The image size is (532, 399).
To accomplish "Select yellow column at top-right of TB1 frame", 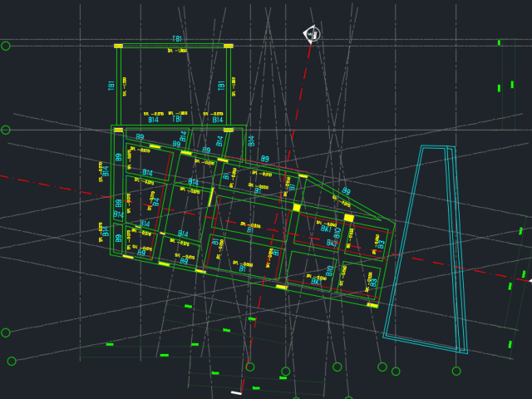I will coord(229,46).
